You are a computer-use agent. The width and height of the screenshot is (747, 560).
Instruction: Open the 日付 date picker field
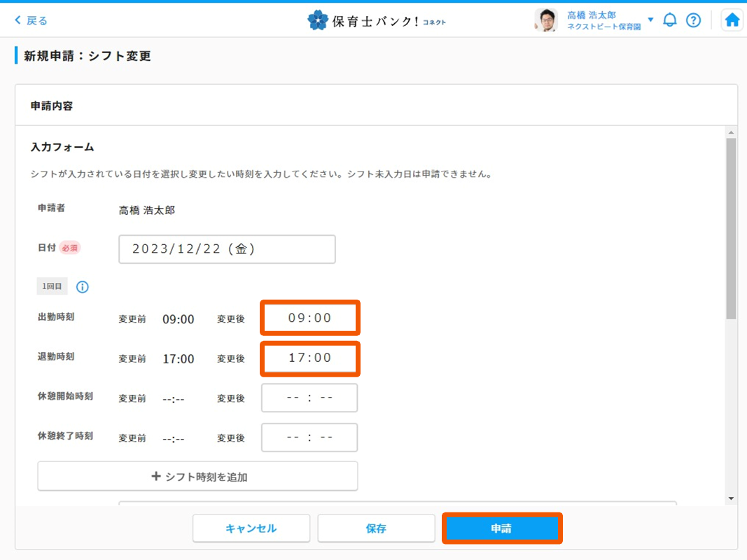pos(227,249)
